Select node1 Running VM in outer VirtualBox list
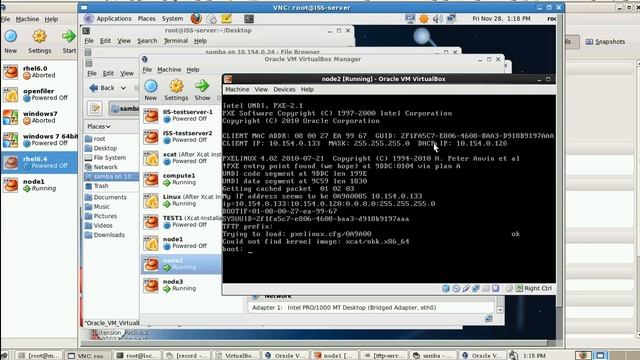This screenshot has height=360, width=640. point(39,185)
